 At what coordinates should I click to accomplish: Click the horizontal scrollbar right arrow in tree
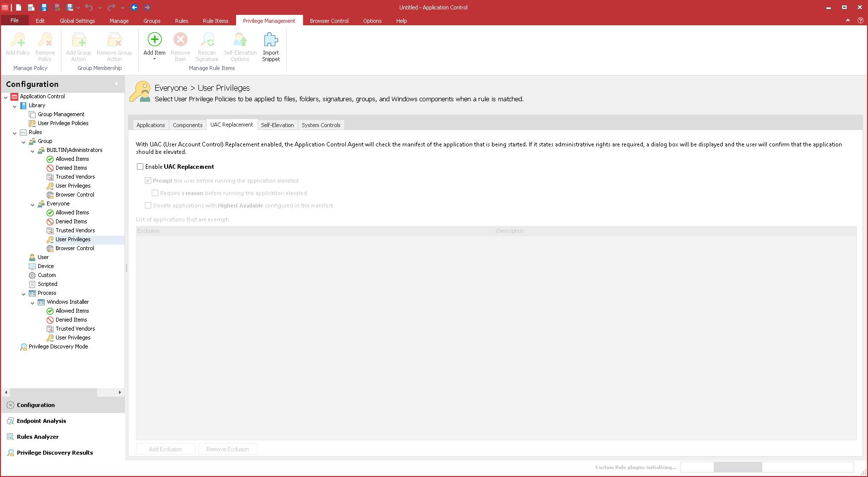click(x=120, y=392)
